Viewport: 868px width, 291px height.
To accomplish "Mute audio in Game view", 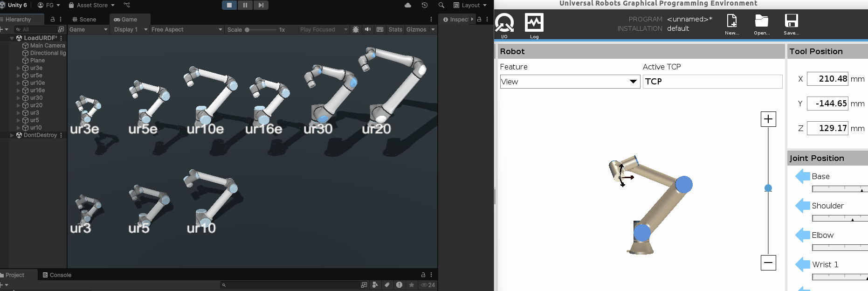I will (368, 29).
